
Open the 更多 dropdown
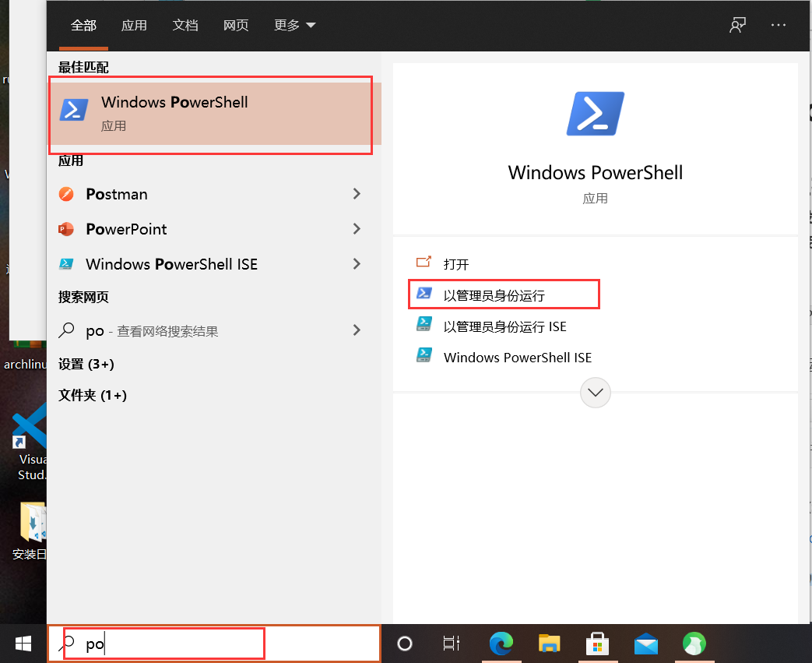click(x=294, y=26)
